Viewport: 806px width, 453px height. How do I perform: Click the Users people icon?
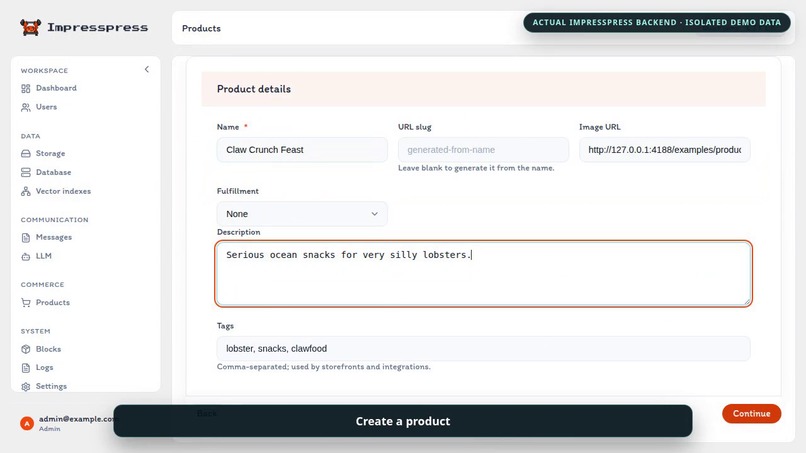(26, 107)
